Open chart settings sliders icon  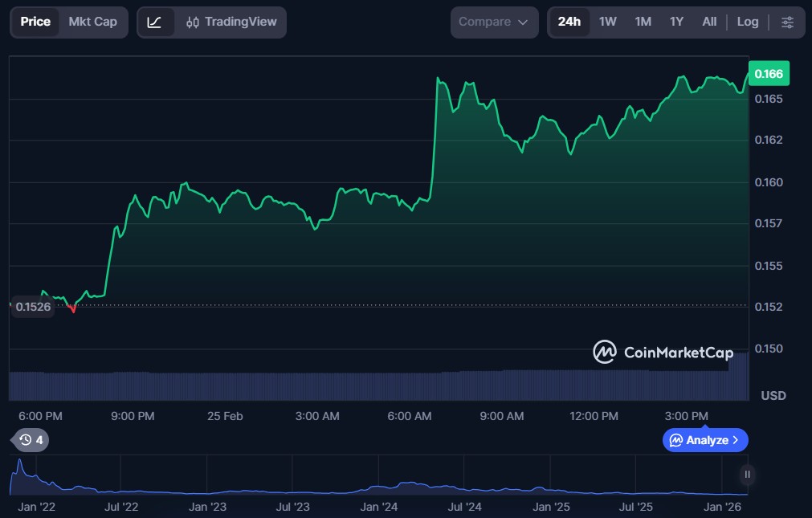pyautogui.click(x=787, y=22)
